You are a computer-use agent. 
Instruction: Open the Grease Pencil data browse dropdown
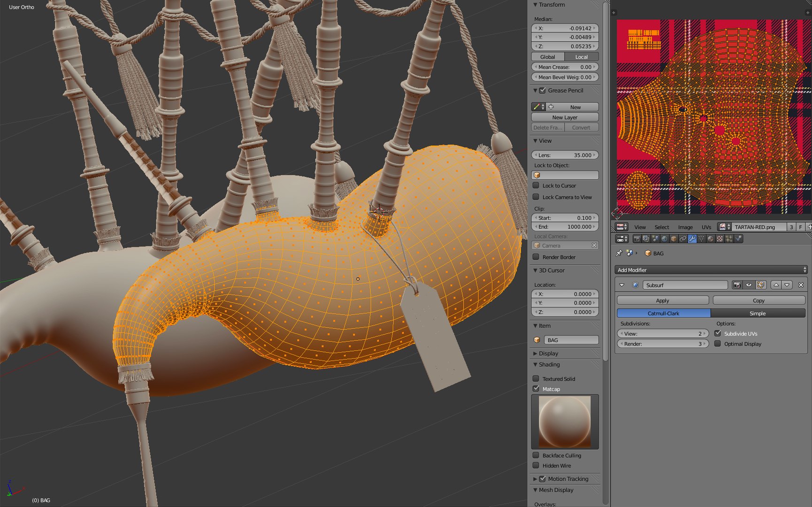(538, 107)
